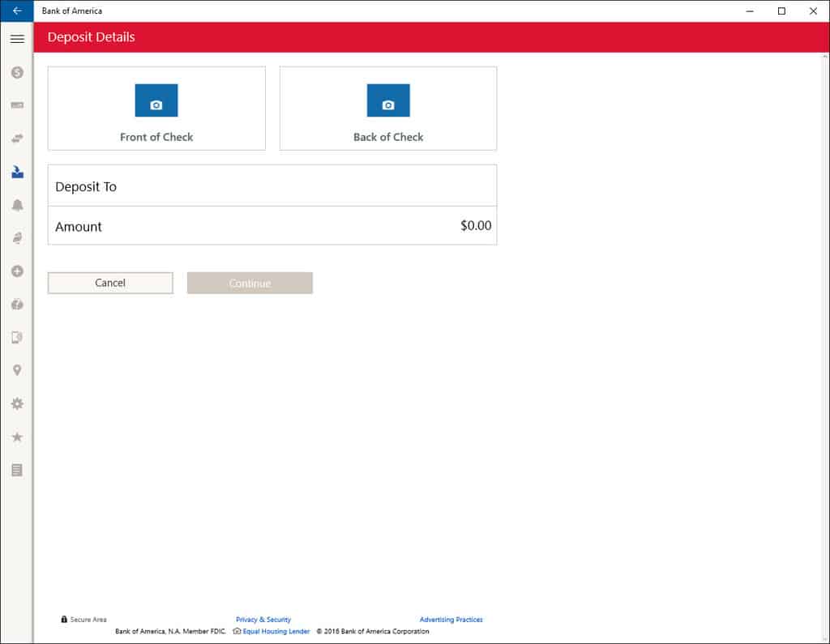Click the Front of Check label
The width and height of the screenshot is (830, 644).
[156, 137]
